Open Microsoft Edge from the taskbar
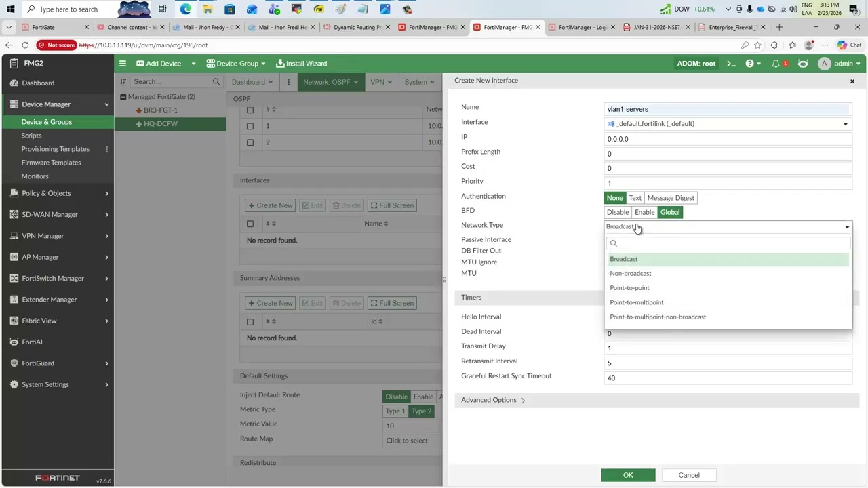The image size is (868, 488). tap(186, 9)
